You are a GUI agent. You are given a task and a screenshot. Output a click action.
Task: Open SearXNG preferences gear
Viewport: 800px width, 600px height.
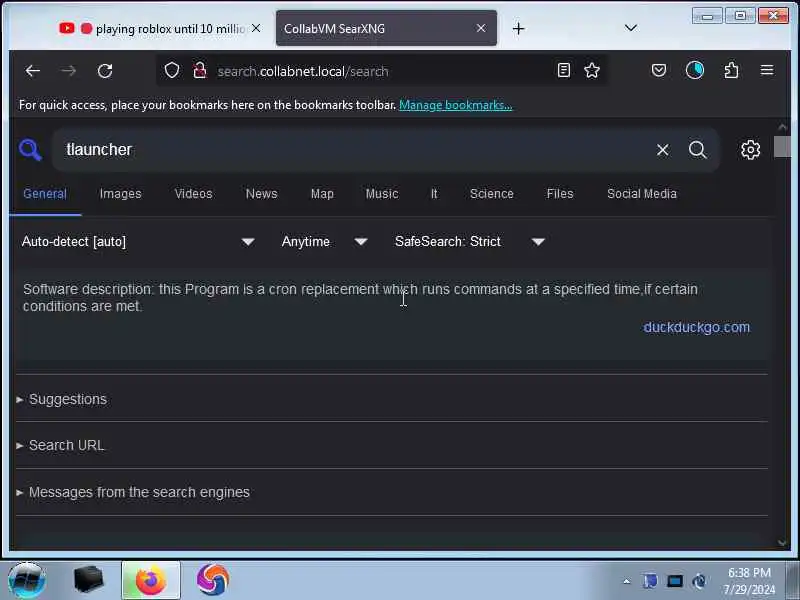pos(751,150)
